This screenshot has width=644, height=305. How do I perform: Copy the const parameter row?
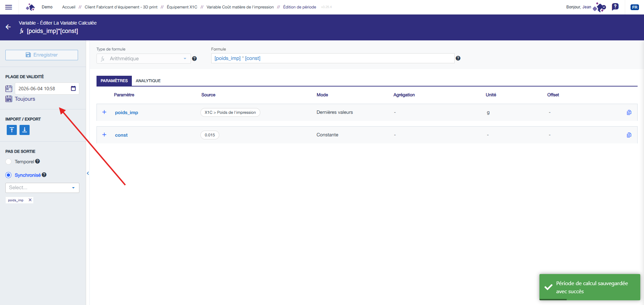click(x=629, y=135)
